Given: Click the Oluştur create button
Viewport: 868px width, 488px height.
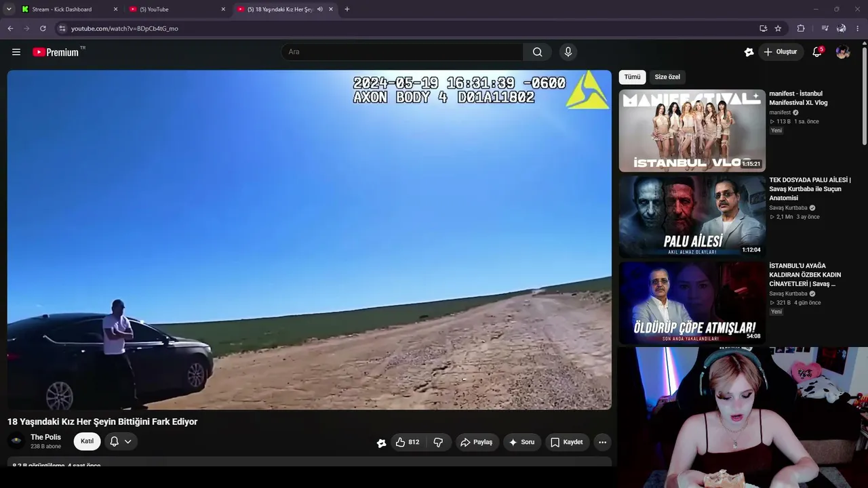Looking at the screenshot, I should click(x=781, y=52).
